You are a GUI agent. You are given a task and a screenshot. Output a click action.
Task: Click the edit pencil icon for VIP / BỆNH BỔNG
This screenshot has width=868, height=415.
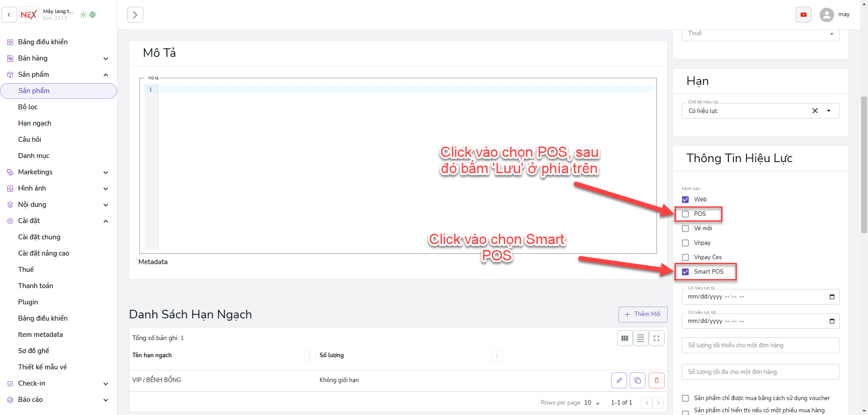[x=619, y=380]
